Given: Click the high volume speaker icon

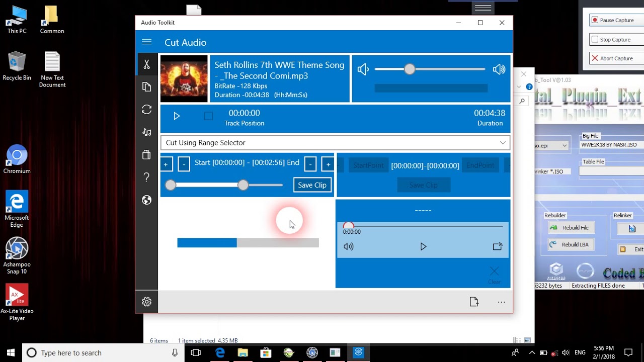Looking at the screenshot, I should [499, 69].
